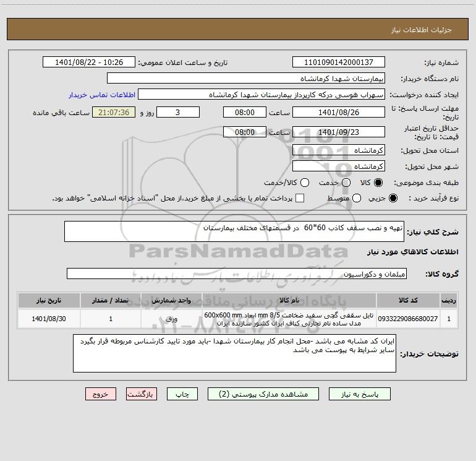Click buyer name field بیمارستان شهدا کرمانشاه

coord(246,78)
